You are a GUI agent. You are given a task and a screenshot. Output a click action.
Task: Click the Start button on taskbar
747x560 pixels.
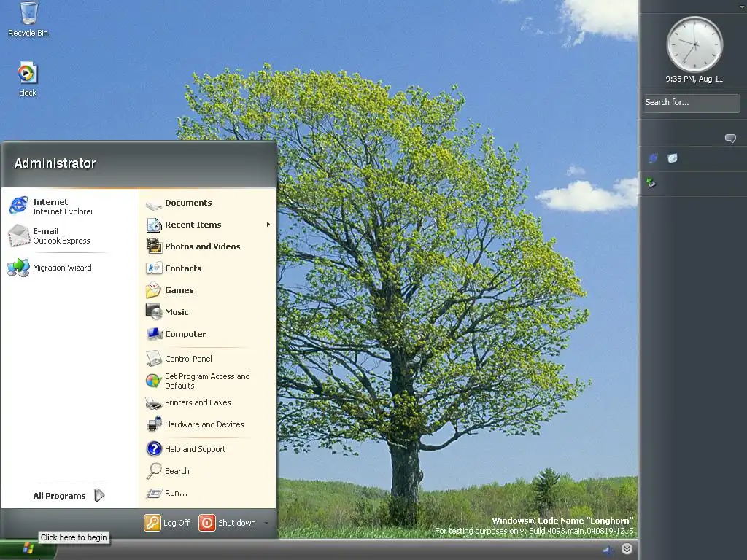point(28,550)
